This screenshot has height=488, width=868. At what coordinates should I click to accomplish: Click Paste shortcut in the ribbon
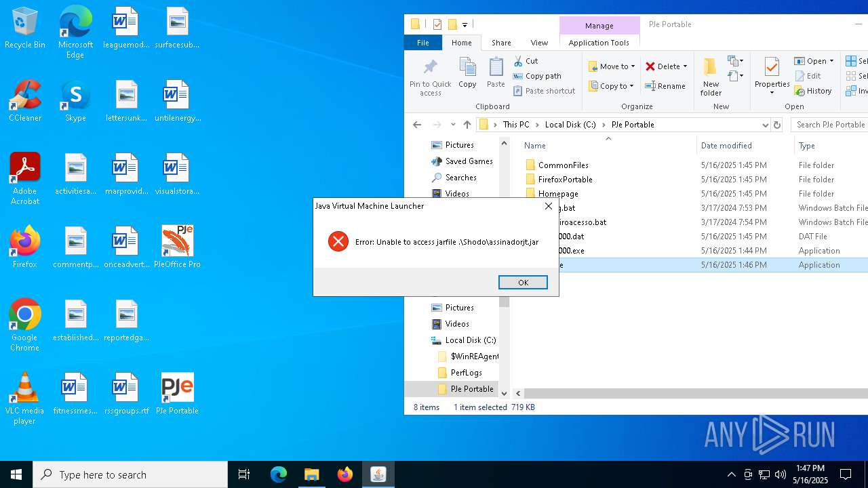pyautogui.click(x=545, y=91)
